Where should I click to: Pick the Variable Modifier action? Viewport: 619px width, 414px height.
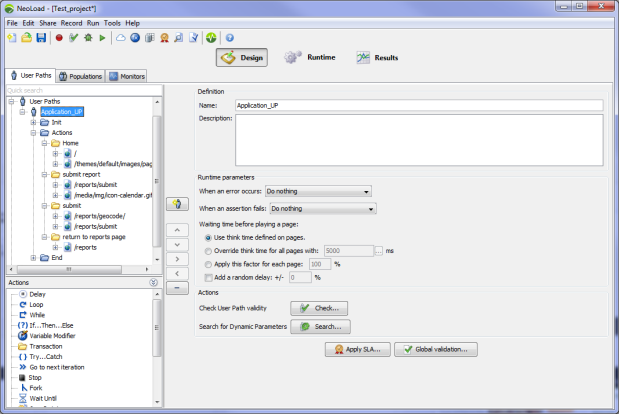coord(22,336)
